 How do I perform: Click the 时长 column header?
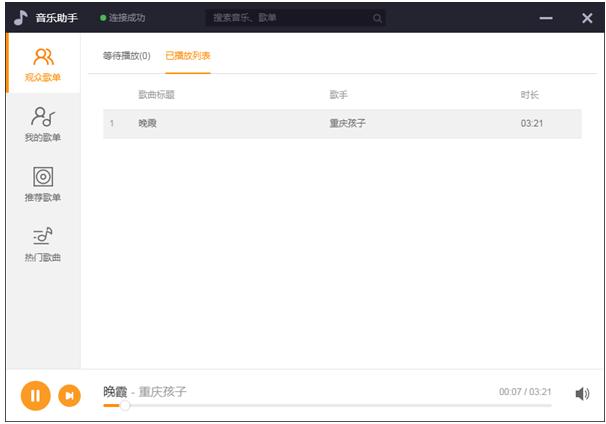pyautogui.click(x=529, y=95)
